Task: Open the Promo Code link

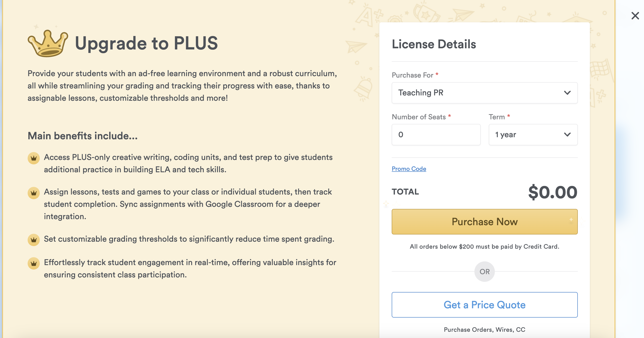Action: click(409, 169)
